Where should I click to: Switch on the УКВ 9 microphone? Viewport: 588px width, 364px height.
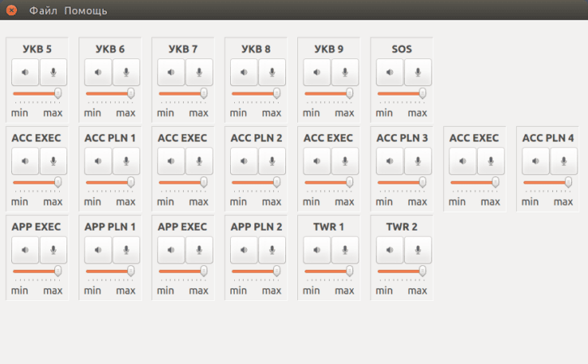click(x=345, y=72)
